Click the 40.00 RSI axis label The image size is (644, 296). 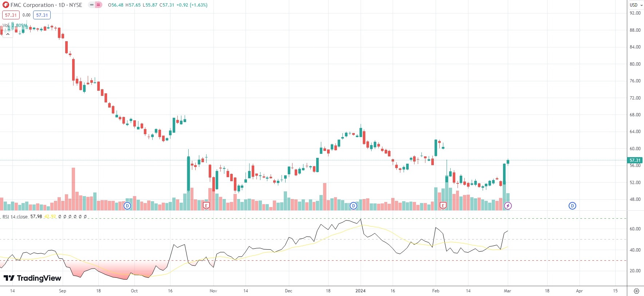click(635, 250)
